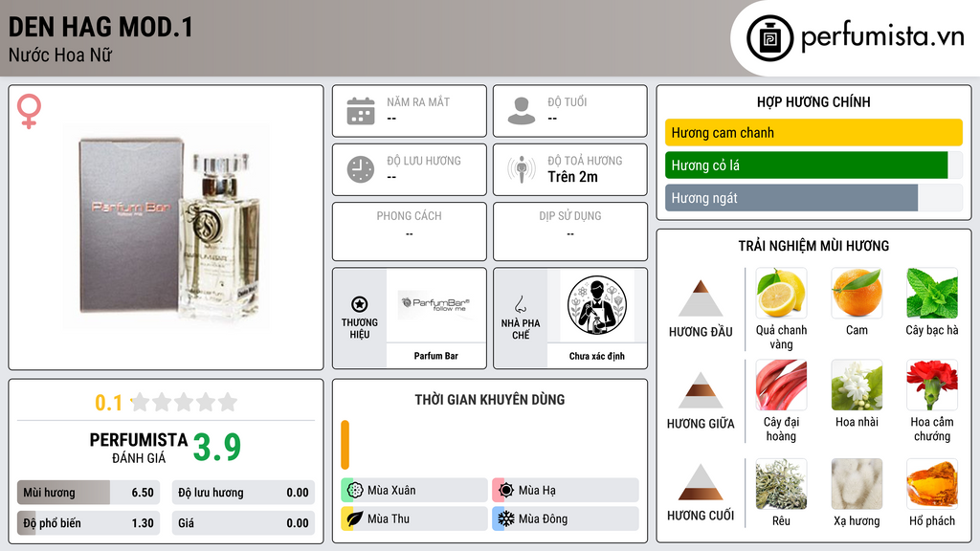The image size is (980, 551).
Task: Click the Mùa Xuân season button
Action: coord(414,491)
